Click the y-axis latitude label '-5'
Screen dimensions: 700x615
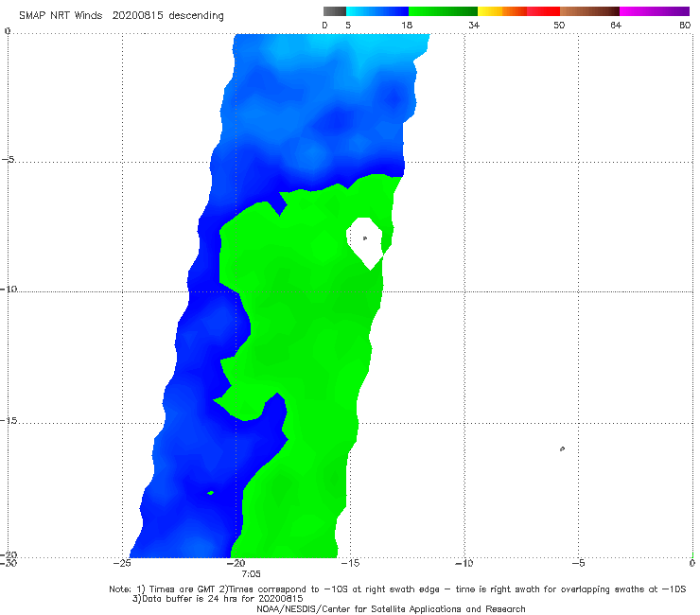tap(9, 160)
